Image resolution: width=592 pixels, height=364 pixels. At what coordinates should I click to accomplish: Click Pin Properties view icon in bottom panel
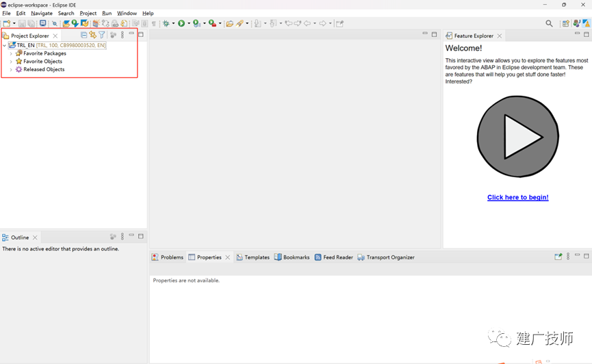[x=558, y=257]
